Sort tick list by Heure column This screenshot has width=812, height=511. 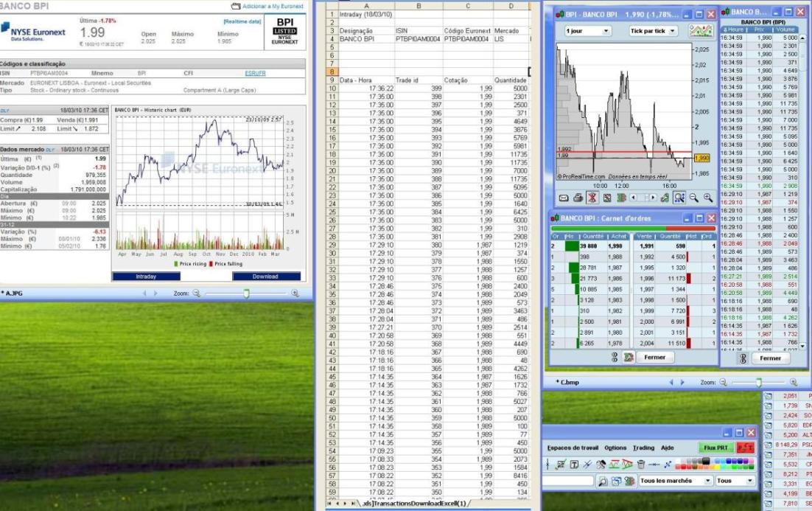[735, 29]
